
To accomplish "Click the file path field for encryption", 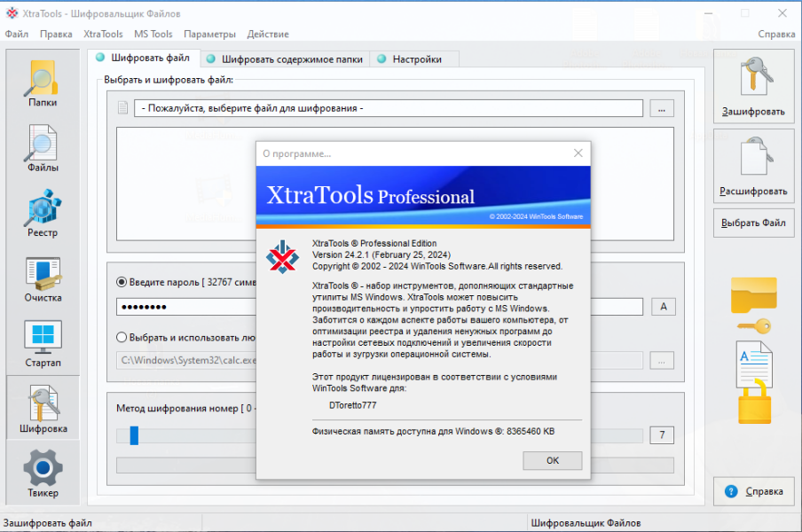I will pyautogui.click(x=389, y=108).
